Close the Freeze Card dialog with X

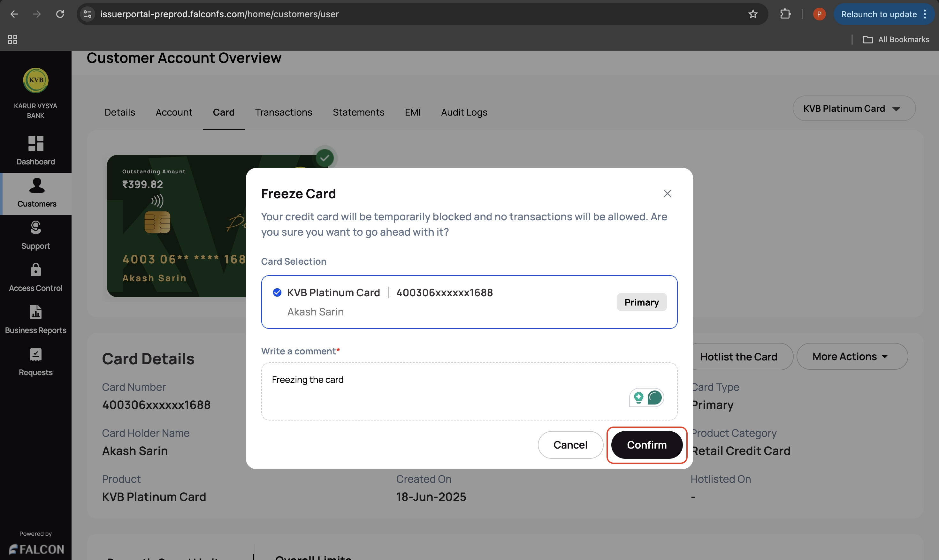(x=667, y=193)
